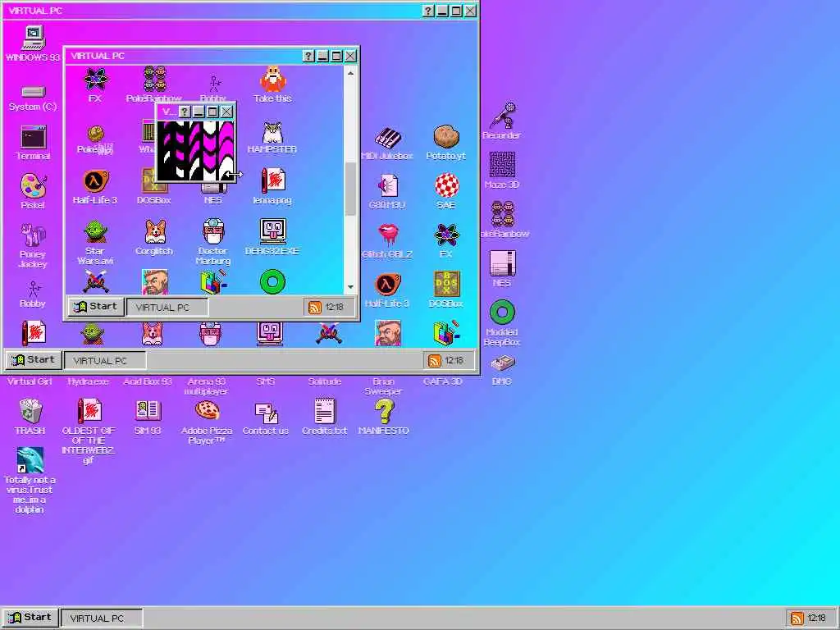Screen dimensions: 840x630
Task: Open the TRASH recycle bin icon
Action: point(30,411)
